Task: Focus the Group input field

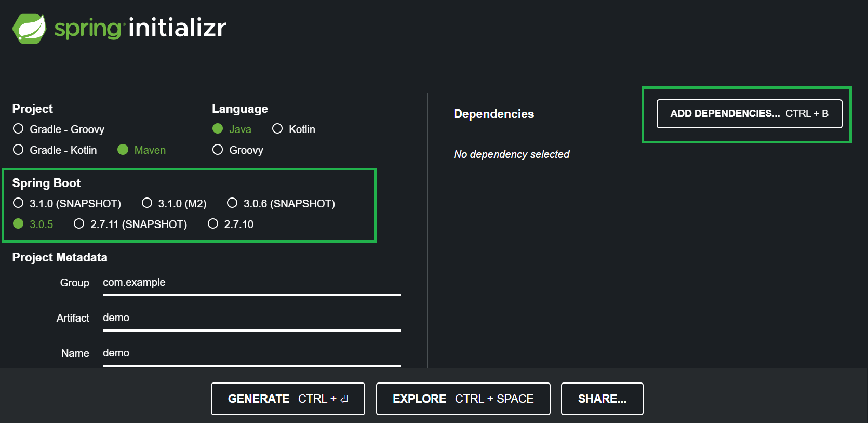Action: 251,283
